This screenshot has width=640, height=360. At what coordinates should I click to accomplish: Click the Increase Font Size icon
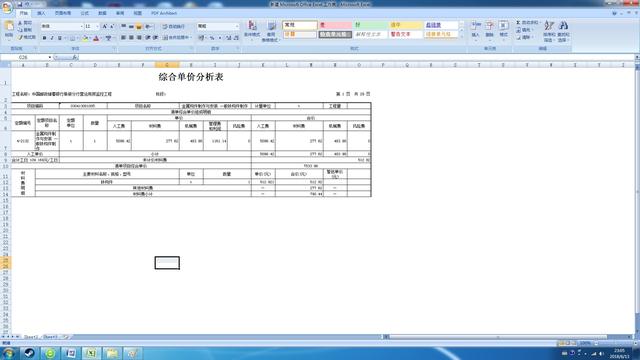point(104,27)
